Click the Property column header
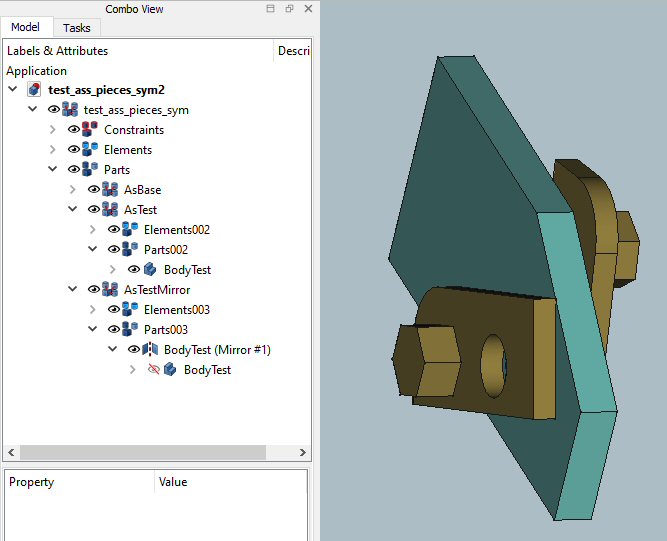 point(32,482)
